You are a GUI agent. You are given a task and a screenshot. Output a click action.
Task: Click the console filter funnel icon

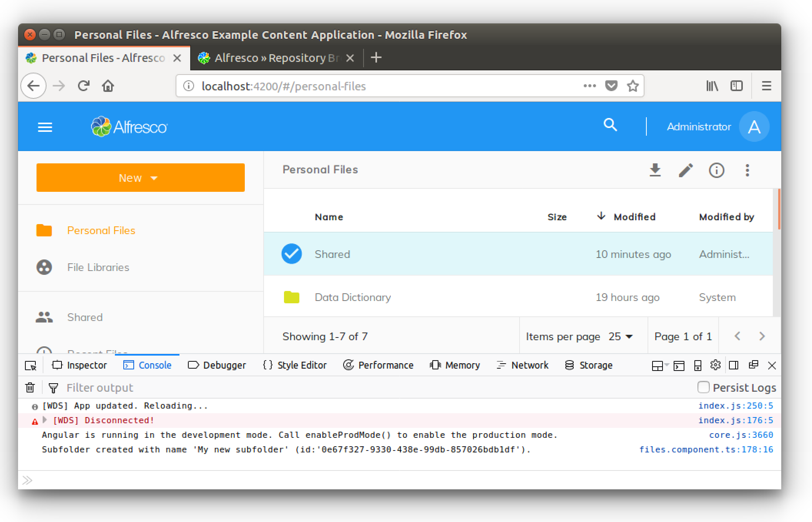[53, 388]
